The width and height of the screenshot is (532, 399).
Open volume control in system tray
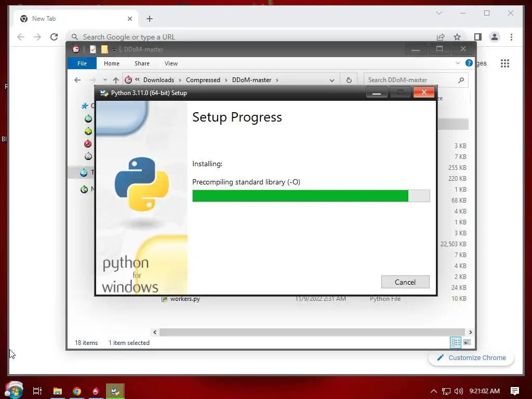click(x=458, y=391)
